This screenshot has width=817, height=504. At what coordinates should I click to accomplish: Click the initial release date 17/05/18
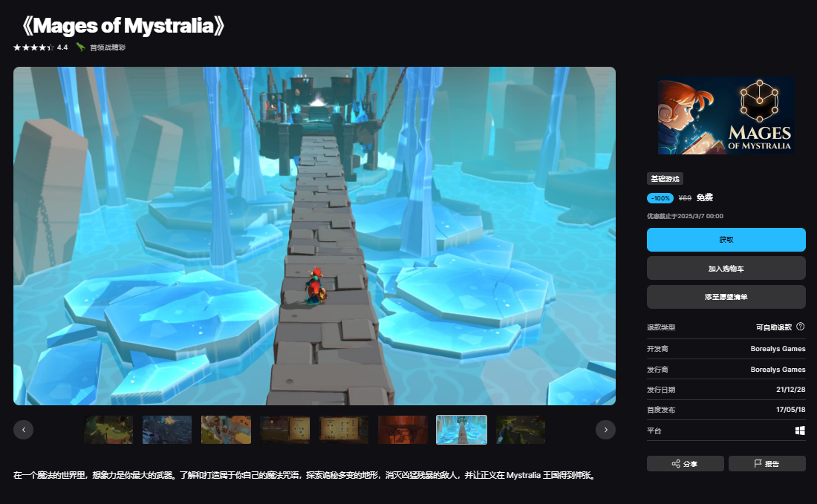[790, 410]
